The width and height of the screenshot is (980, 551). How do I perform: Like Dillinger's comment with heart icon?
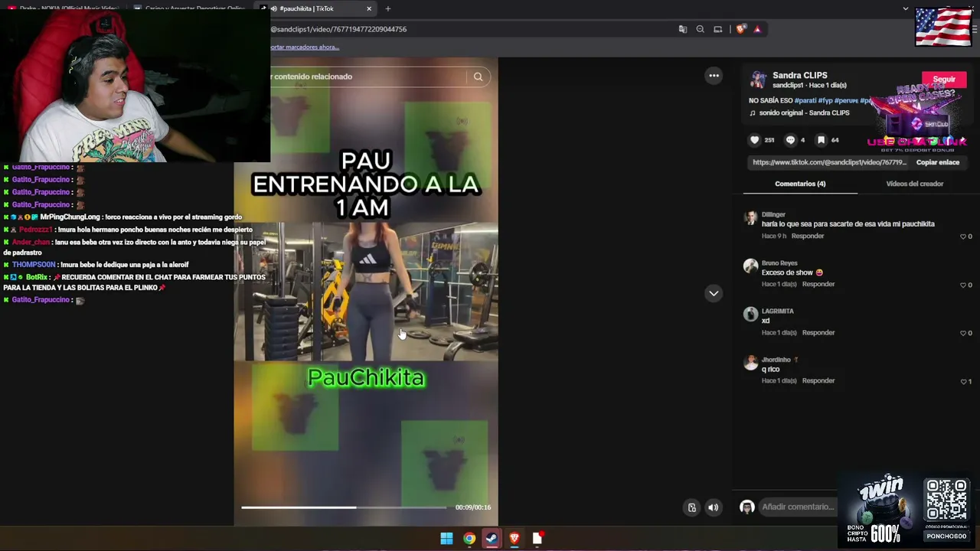point(963,236)
